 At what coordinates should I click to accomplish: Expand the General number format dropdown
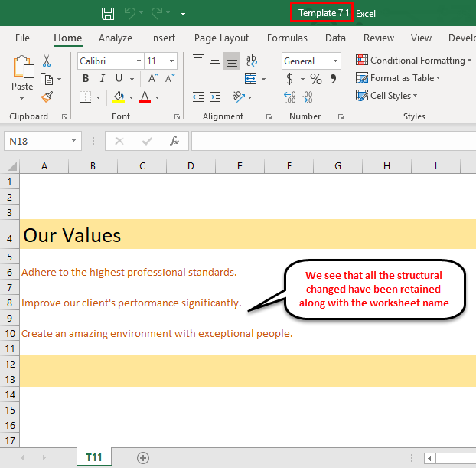pos(335,61)
